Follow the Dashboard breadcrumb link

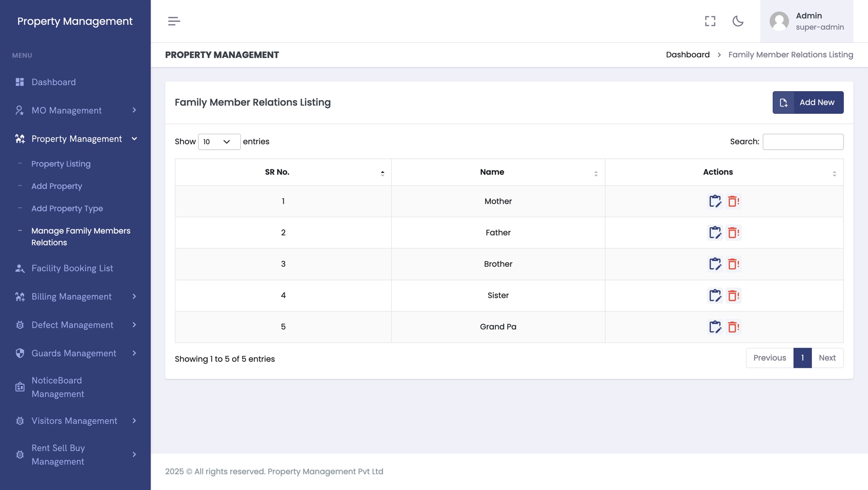click(688, 55)
